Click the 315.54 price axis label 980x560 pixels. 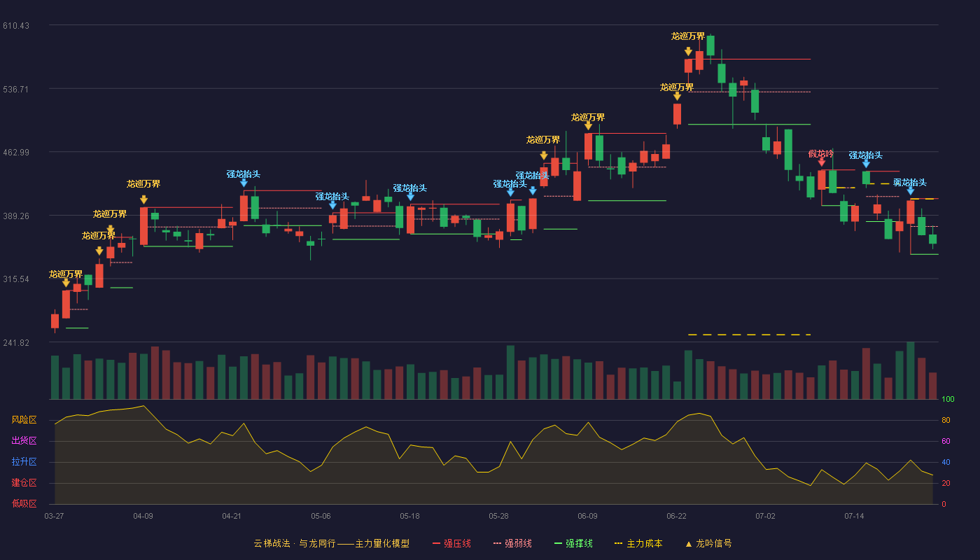point(16,279)
